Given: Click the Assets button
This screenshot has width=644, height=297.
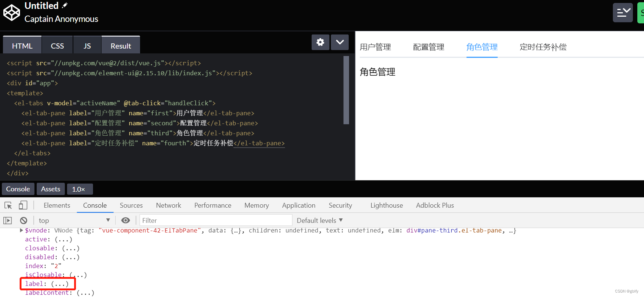Looking at the screenshot, I should [51, 189].
